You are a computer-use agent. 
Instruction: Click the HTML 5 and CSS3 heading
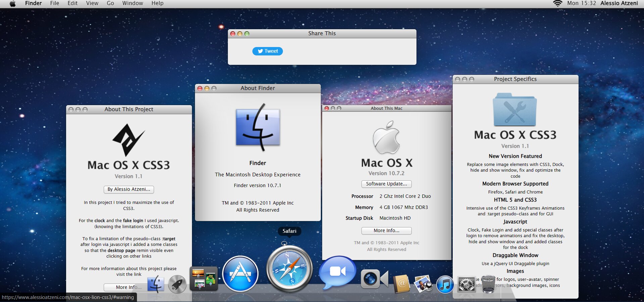(x=515, y=200)
